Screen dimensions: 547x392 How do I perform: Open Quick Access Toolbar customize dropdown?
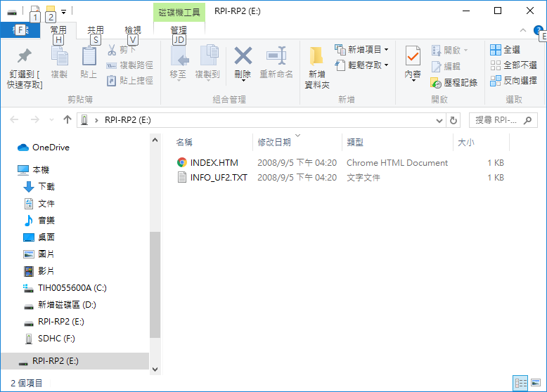point(63,11)
